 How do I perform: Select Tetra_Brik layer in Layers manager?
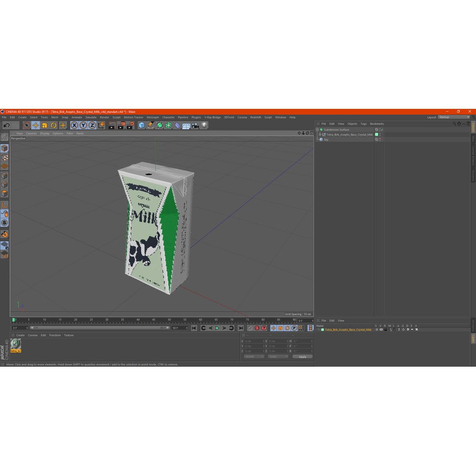tap(348, 330)
